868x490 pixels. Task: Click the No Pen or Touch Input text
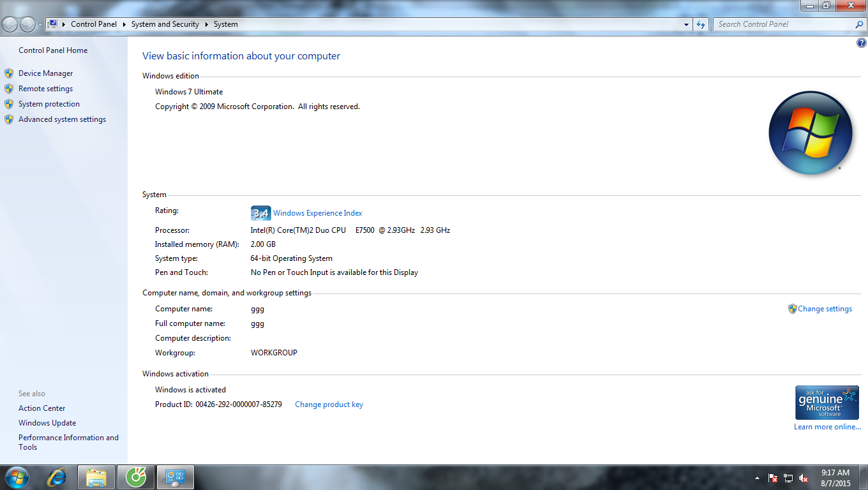tap(334, 272)
